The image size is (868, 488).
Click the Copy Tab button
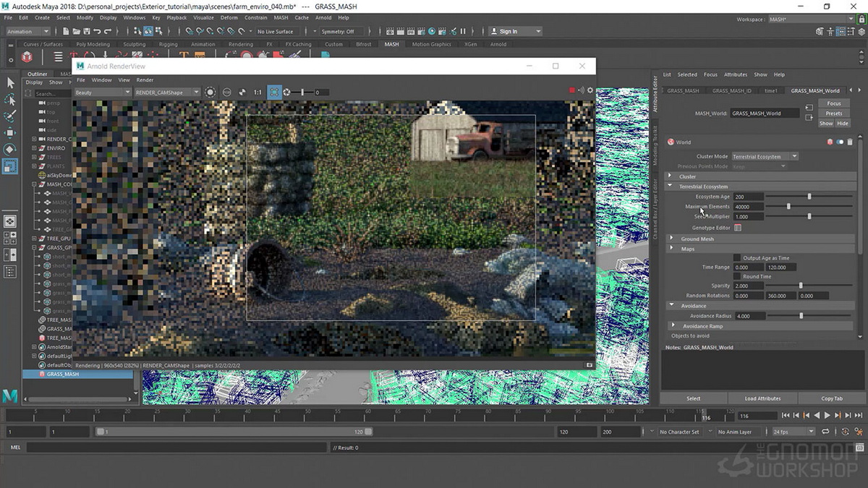point(832,398)
